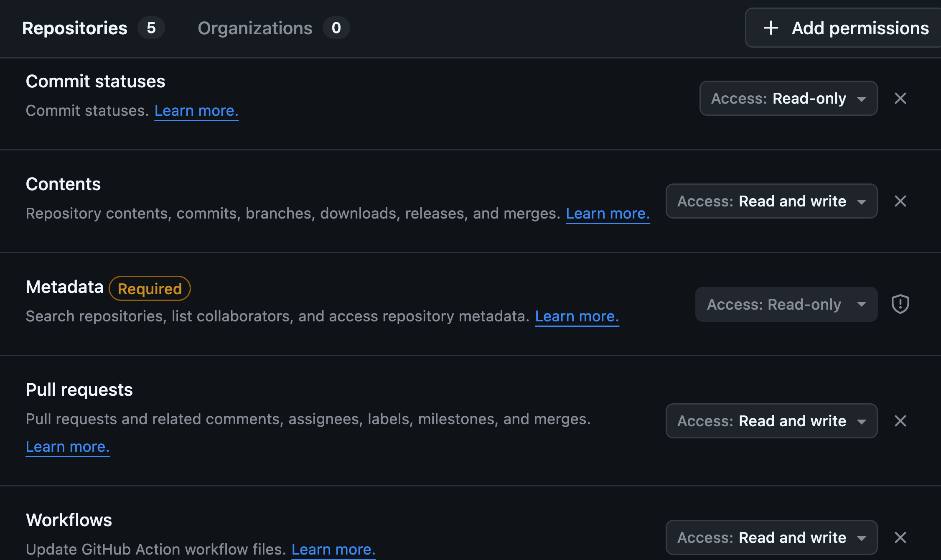Click the plus icon in Add permissions
This screenshot has height=560, width=941.
[x=771, y=28]
